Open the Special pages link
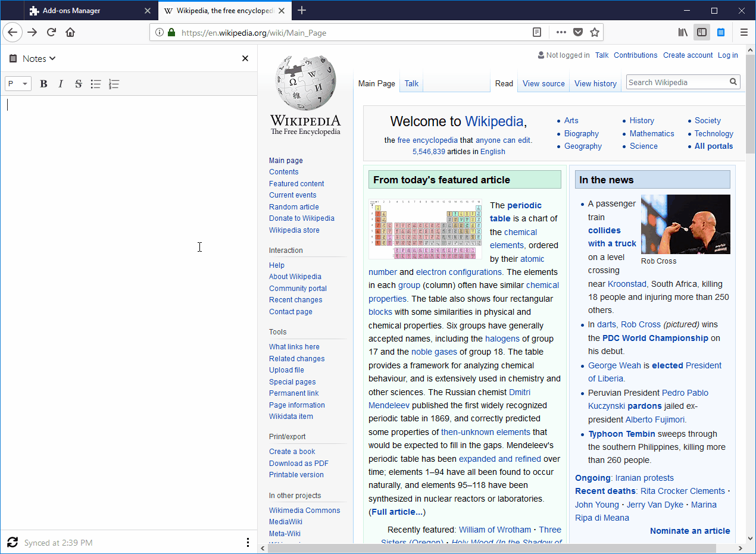The height and width of the screenshot is (554, 756). coord(292,382)
